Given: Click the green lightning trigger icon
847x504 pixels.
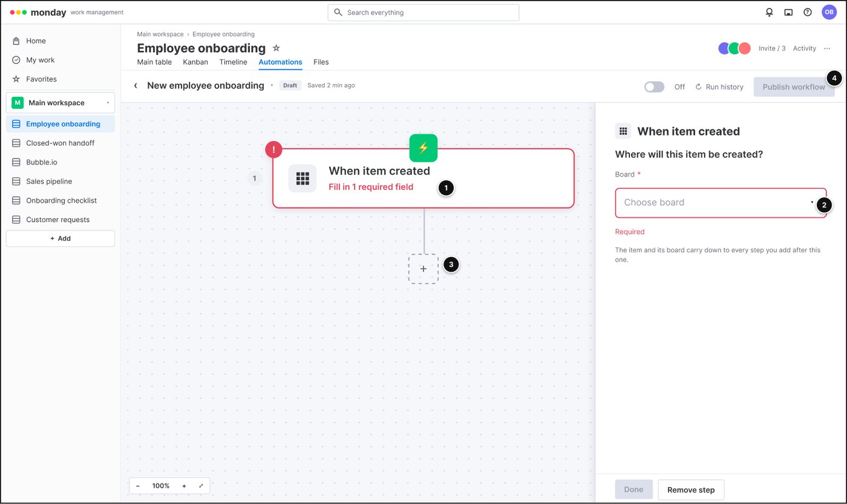Looking at the screenshot, I should [x=423, y=148].
